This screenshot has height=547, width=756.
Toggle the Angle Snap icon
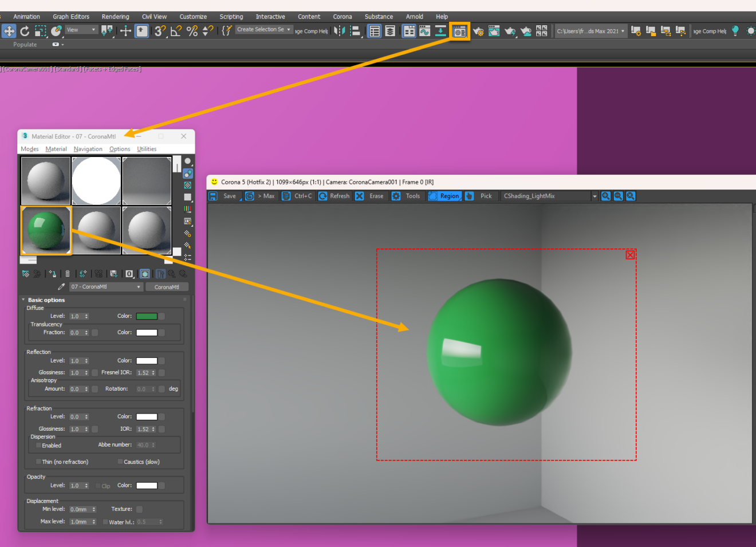coord(176,31)
